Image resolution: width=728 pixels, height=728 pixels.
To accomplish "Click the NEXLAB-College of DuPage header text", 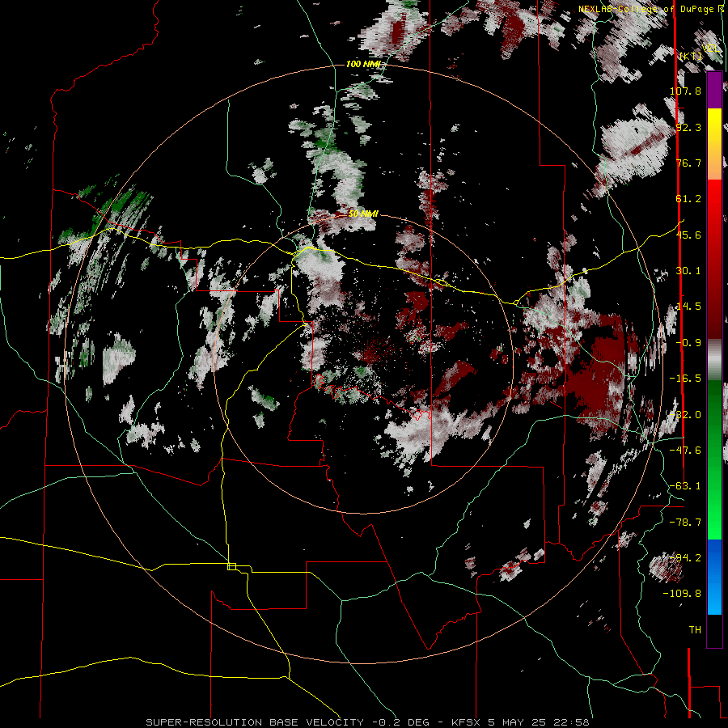I will point(648,9).
